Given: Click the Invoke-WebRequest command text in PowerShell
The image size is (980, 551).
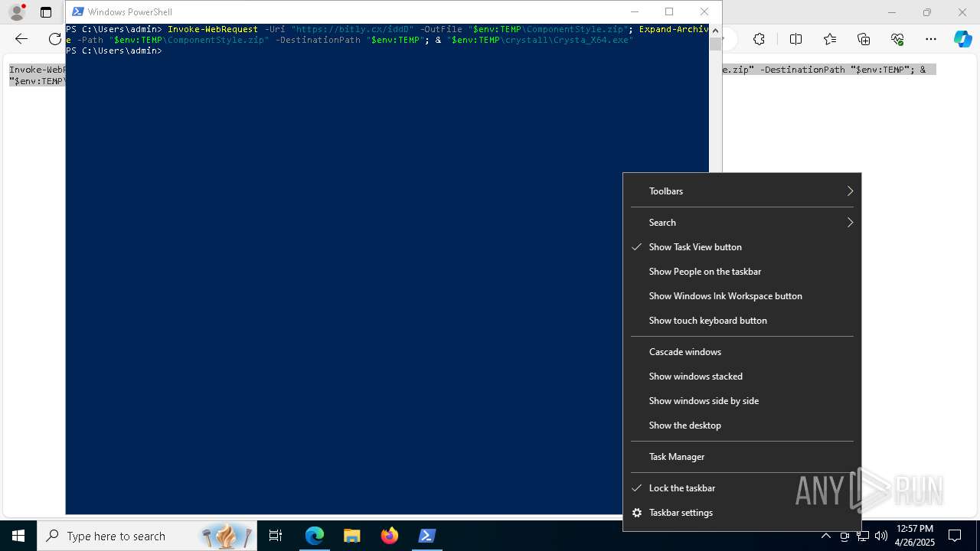Looking at the screenshot, I should [213, 29].
